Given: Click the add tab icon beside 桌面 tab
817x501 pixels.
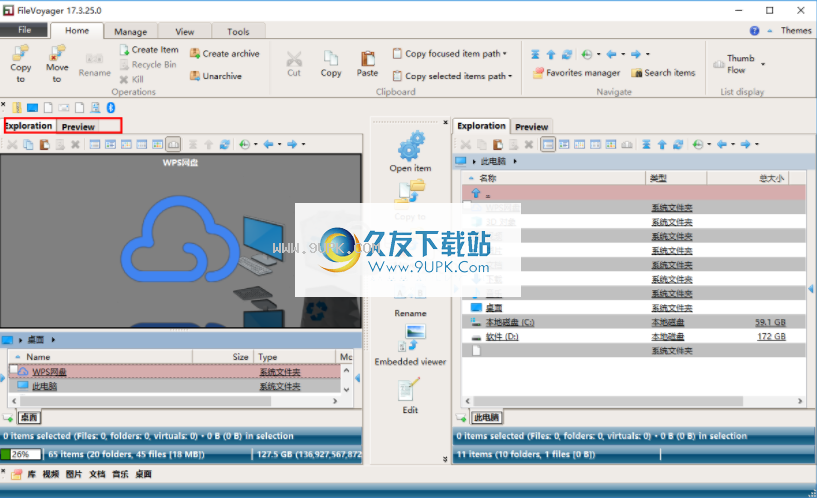Looking at the screenshot, I should (x=8, y=418).
